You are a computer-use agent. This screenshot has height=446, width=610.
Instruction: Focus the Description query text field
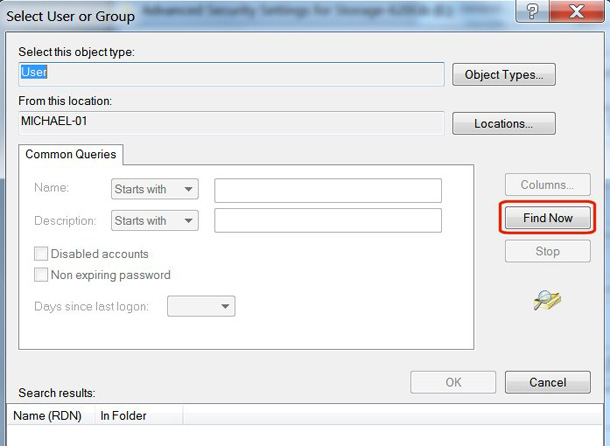pyautogui.click(x=328, y=221)
